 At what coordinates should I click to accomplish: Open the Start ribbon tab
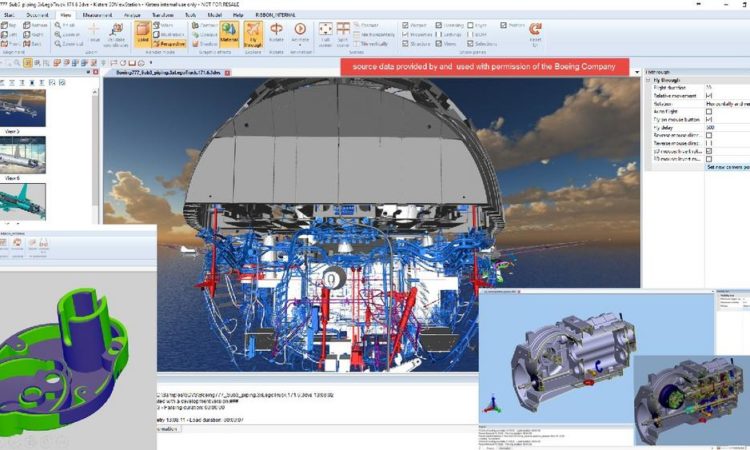pos(9,15)
